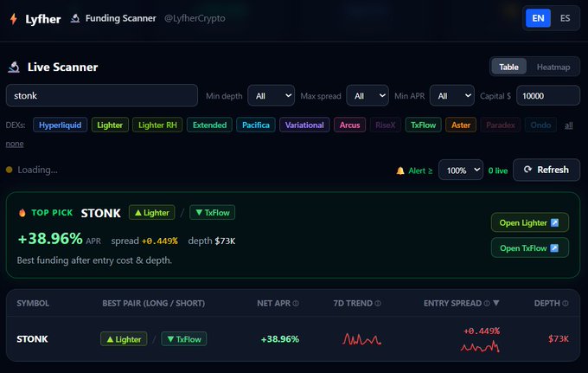Click the Alert bell icon
This screenshot has height=373, width=588.
(x=400, y=170)
